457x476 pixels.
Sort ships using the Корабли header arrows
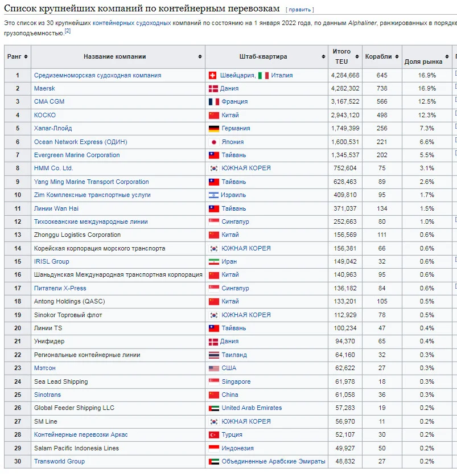397,57
